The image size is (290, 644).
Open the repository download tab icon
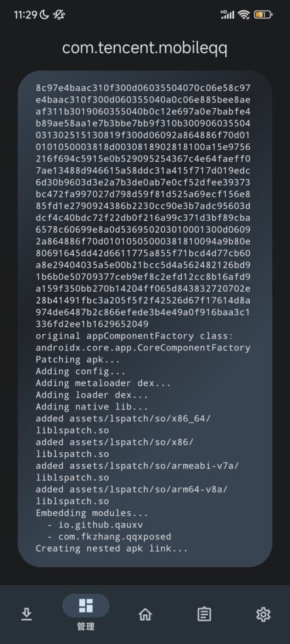tap(26, 614)
